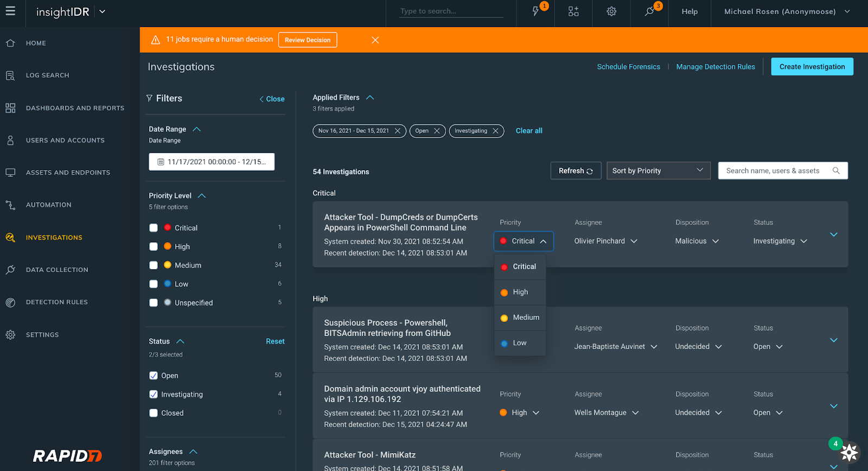The height and width of the screenshot is (471, 868).
Task: Remove the Investigating filter chip
Action: [x=495, y=131]
